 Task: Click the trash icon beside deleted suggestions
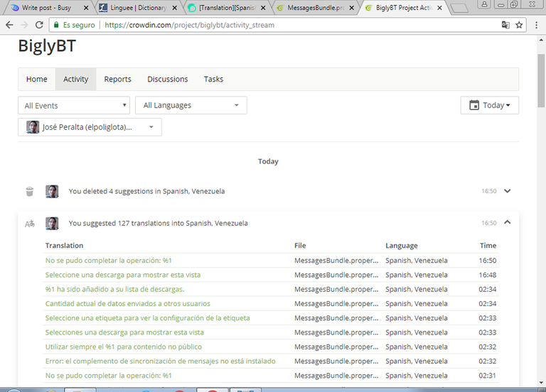(29, 191)
